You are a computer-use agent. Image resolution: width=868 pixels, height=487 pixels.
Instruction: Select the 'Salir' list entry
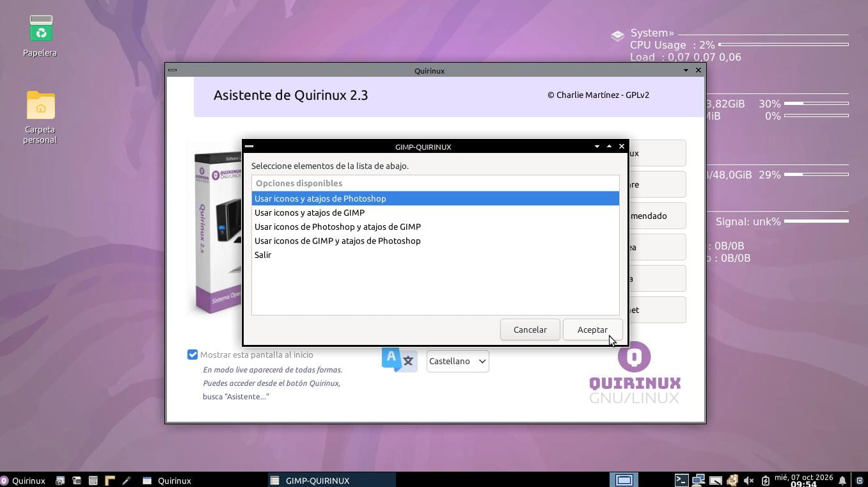[x=435, y=255]
